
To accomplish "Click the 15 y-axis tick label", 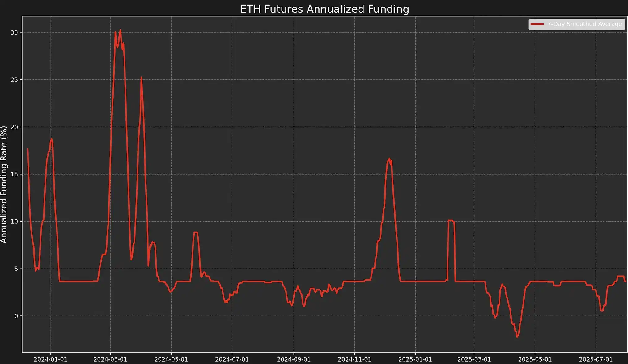I will [x=14, y=174].
